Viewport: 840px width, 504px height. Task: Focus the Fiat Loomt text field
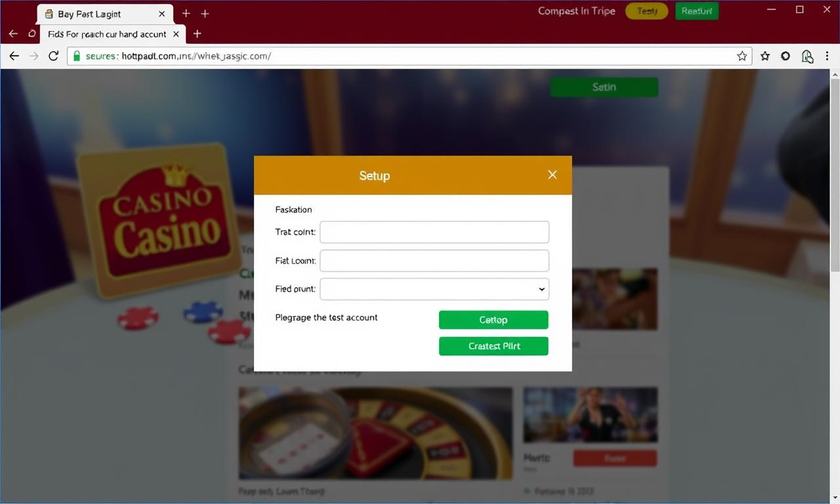coord(434,261)
